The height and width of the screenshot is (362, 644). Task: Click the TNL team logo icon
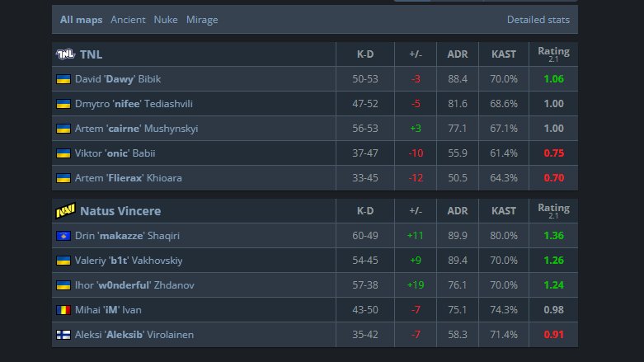65,54
